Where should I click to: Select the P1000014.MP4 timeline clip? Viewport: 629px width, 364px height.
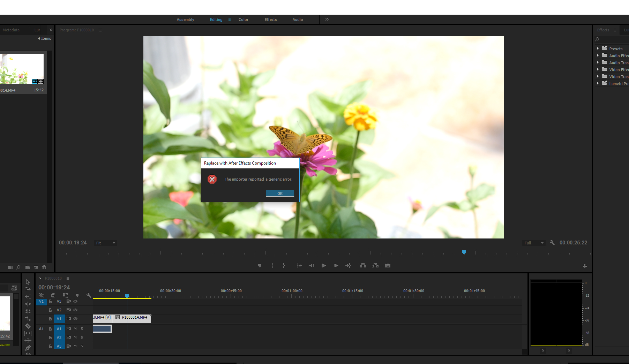click(x=132, y=318)
